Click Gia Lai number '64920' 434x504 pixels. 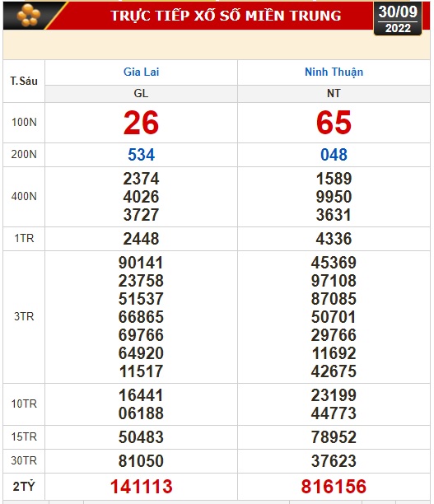141,353
